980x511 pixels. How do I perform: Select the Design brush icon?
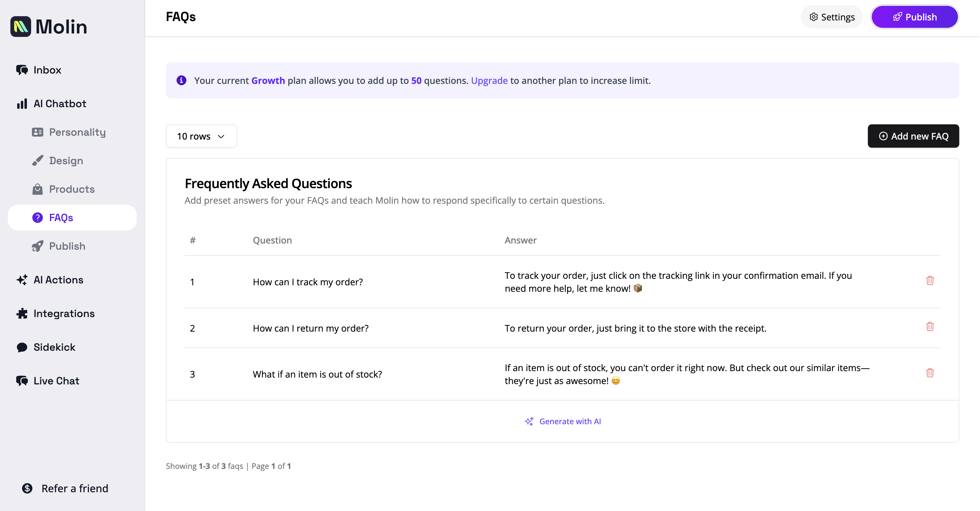[38, 160]
